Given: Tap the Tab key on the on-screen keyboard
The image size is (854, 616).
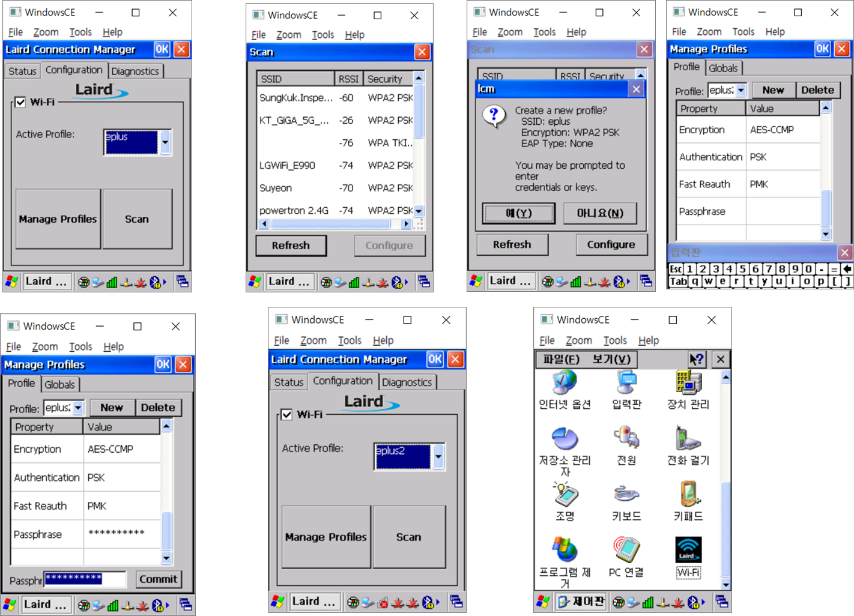Looking at the screenshot, I should (x=679, y=281).
